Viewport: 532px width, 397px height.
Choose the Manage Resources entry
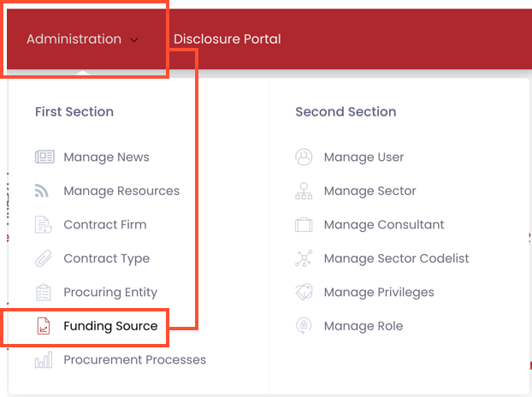pos(121,191)
